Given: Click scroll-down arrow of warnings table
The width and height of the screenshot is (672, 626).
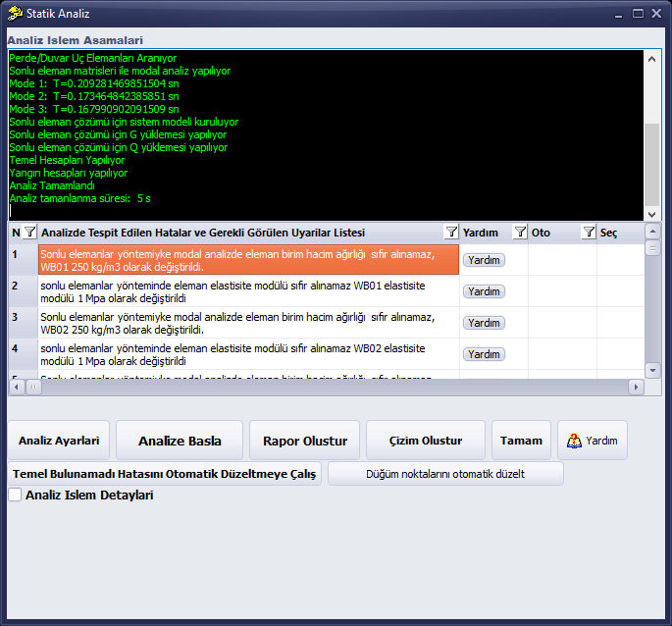Looking at the screenshot, I should (652, 371).
